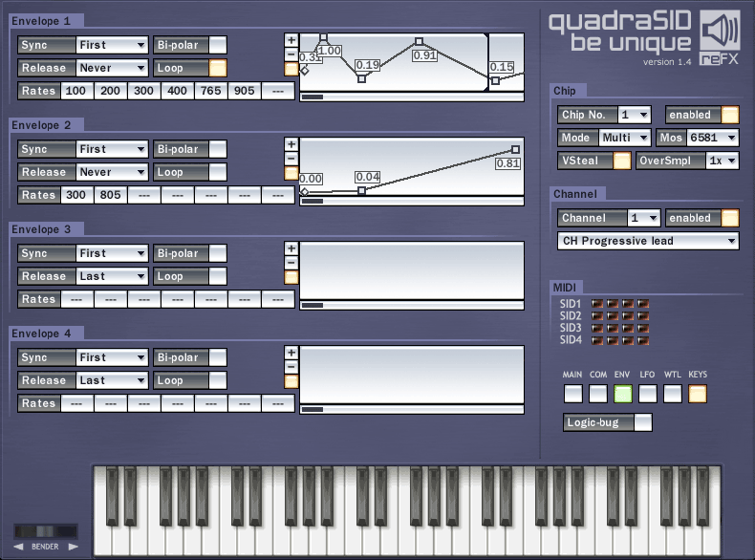Click Envelope 4 graph horizontal scrollbar
This screenshot has width=755, height=560.
(x=412, y=409)
